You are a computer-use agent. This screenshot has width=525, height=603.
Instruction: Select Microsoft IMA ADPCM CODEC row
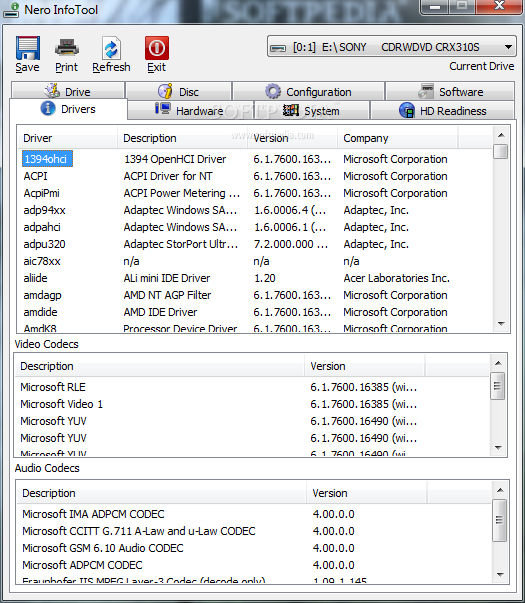coord(93,514)
